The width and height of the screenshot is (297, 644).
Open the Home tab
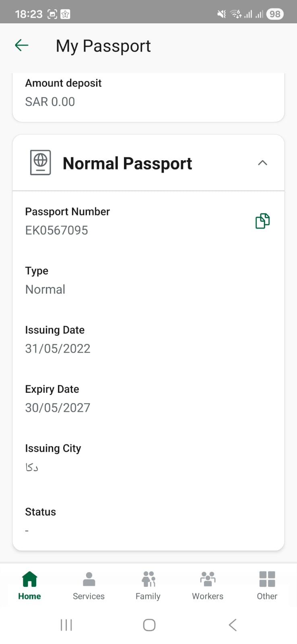tap(29, 585)
